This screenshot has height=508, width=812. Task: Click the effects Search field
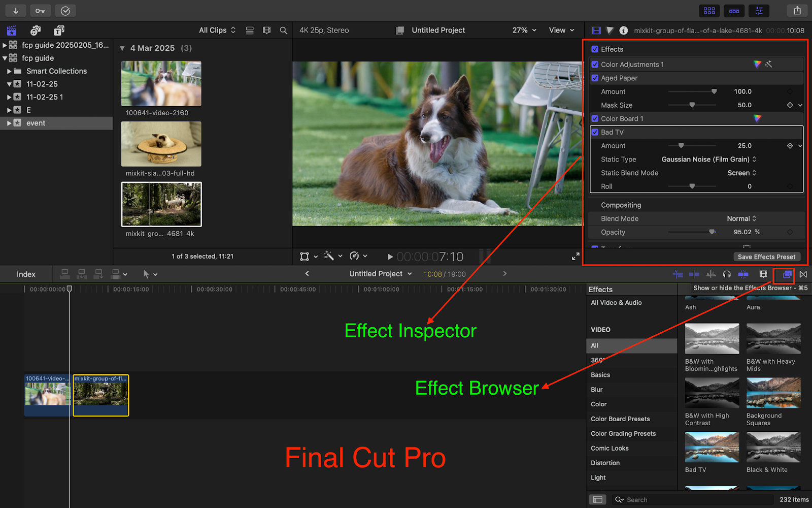[x=693, y=500]
